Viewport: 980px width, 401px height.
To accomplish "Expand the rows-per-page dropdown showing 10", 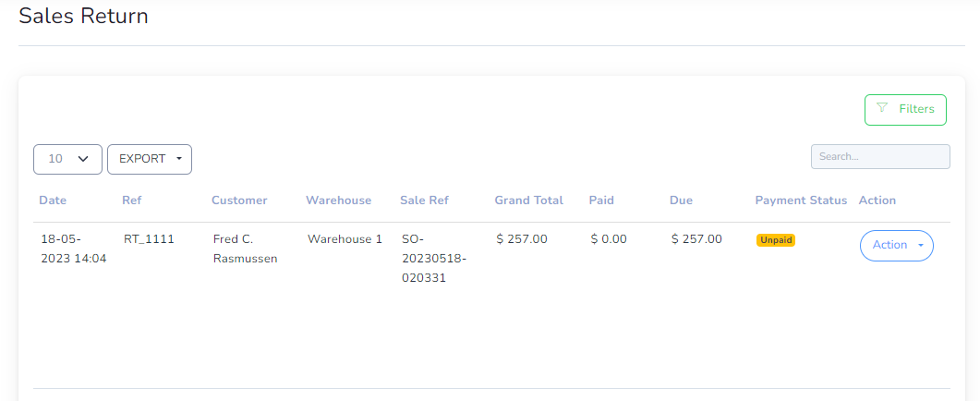I will [x=67, y=159].
